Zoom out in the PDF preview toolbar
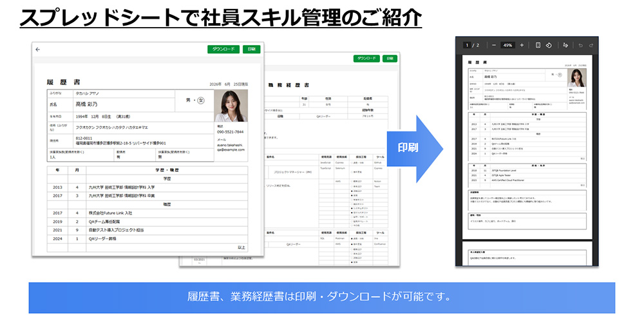The width and height of the screenshot is (644, 317). pos(494,45)
